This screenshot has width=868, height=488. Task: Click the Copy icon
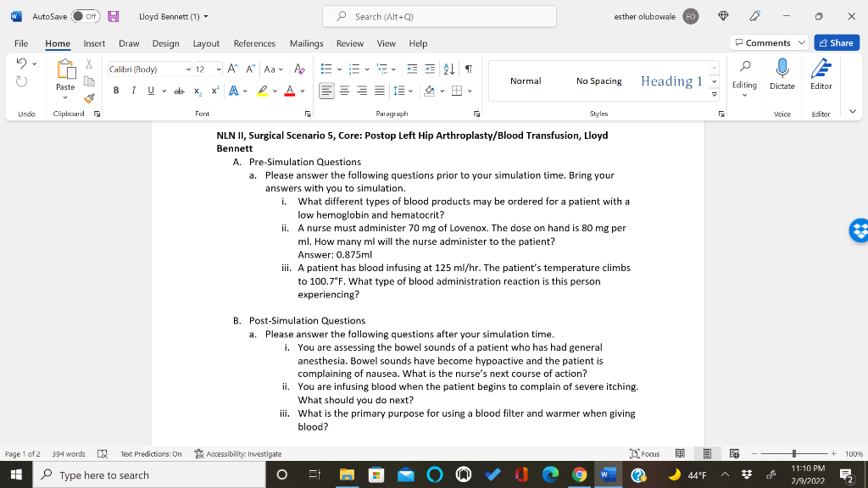pyautogui.click(x=88, y=81)
